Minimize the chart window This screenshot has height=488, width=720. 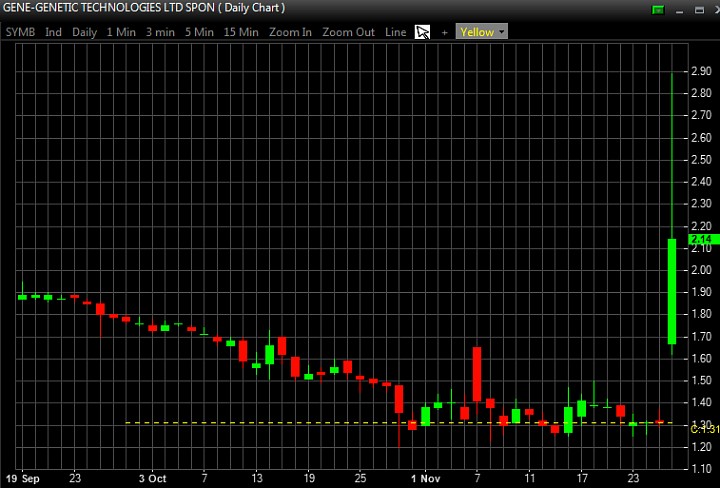680,11
